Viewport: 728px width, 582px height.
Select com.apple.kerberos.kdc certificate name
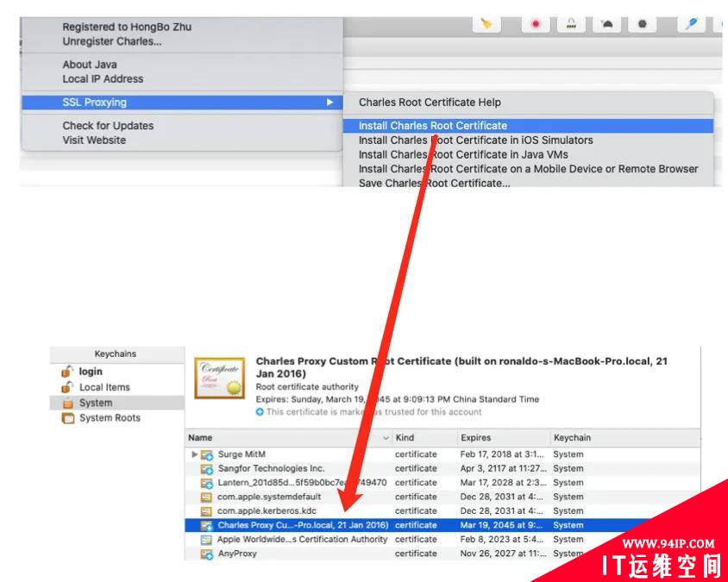pos(267,511)
